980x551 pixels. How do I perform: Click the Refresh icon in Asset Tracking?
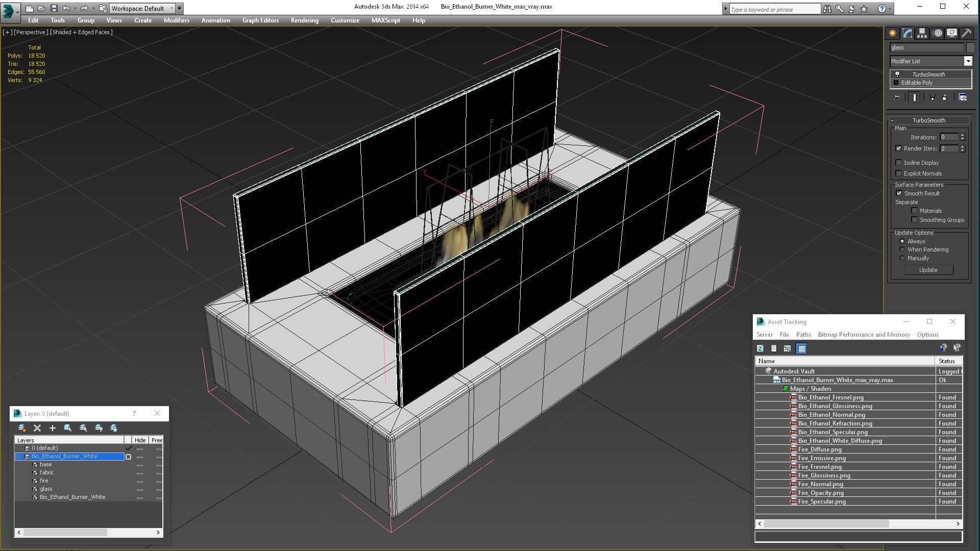click(760, 348)
